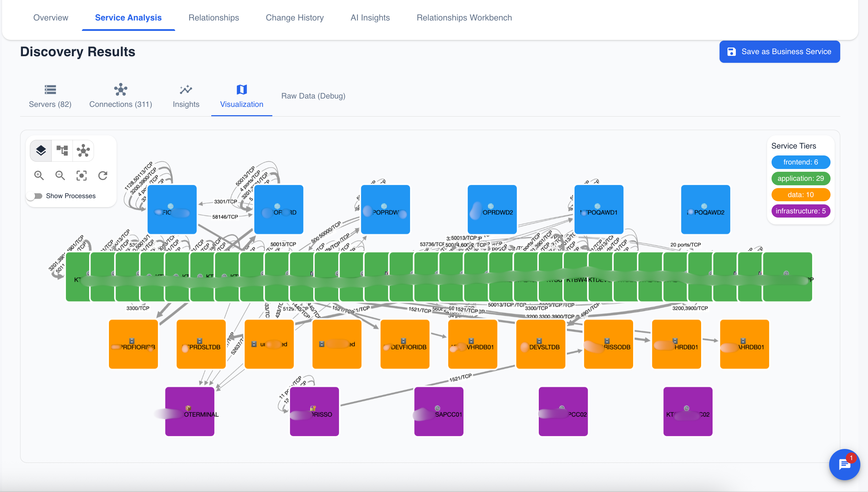Click the orange data: 10 tier badge
Image resolution: width=868 pixels, height=492 pixels.
pyautogui.click(x=801, y=195)
